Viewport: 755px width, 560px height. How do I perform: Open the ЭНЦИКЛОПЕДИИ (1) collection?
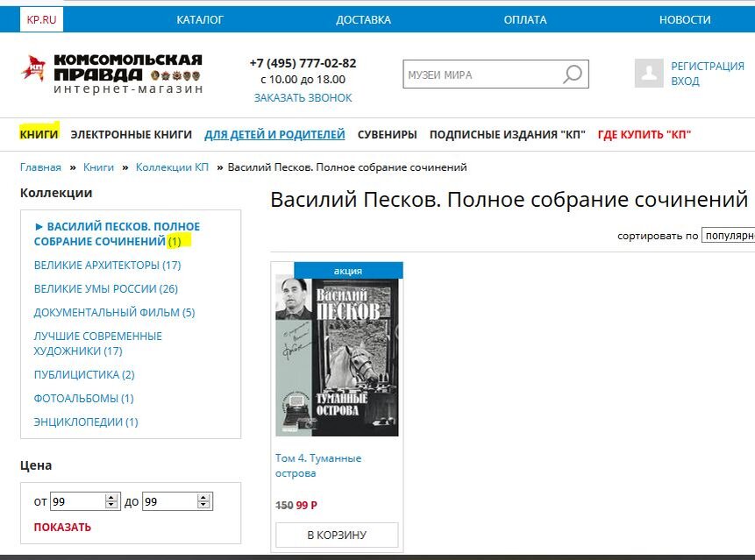click(86, 422)
